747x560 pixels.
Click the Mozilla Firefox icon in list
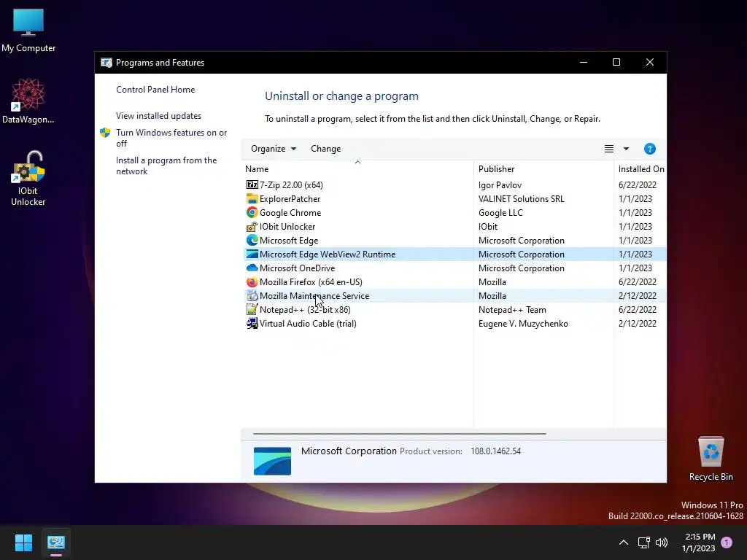click(252, 282)
